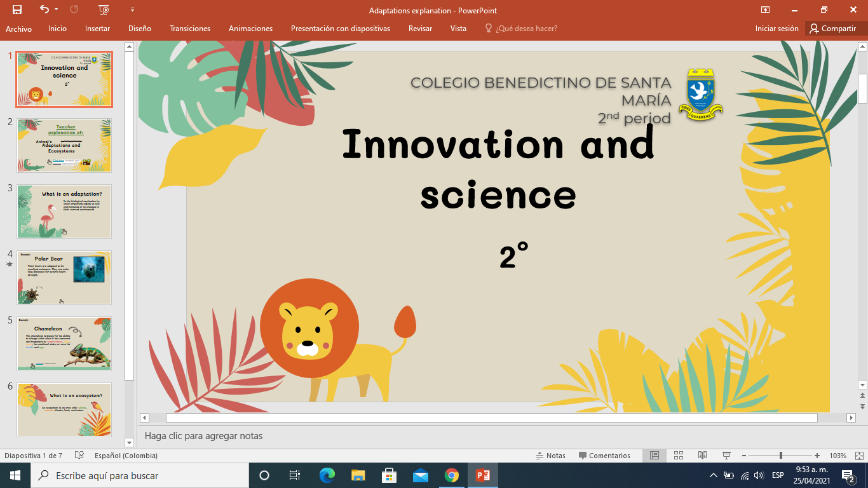The width and height of the screenshot is (868, 488).
Task: Expand the Undo history dropdown arrow
Action: point(56,10)
